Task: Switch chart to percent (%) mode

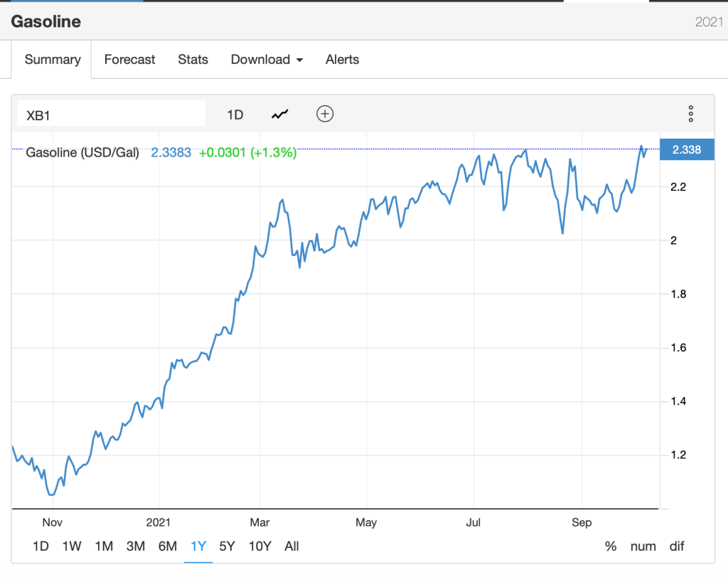Action: [611, 546]
